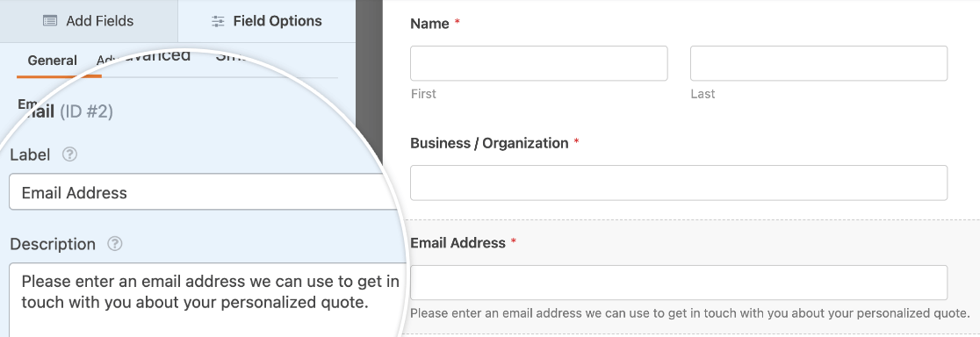This screenshot has height=337, width=980.
Task: Click the First sublabel under name field
Action: (x=424, y=94)
